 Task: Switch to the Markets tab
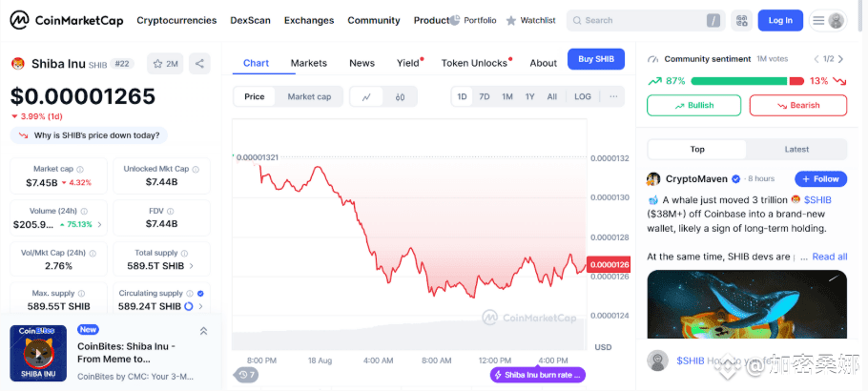point(309,63)
